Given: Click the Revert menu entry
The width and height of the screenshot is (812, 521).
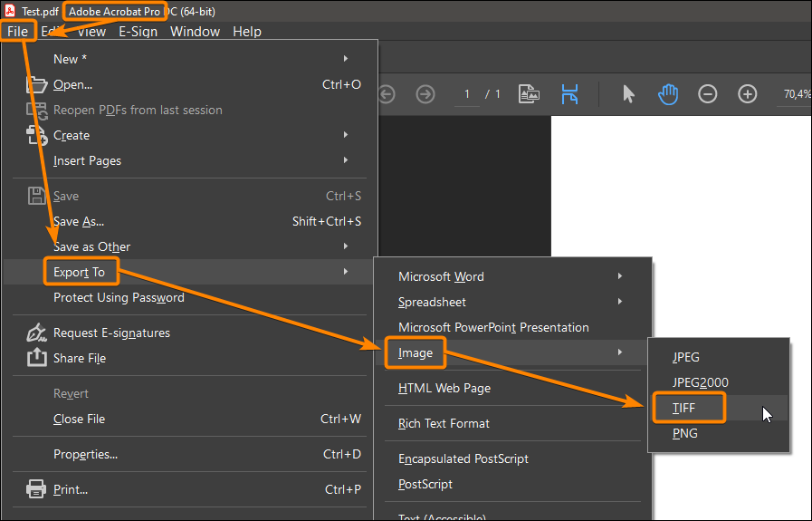Looking at the screenshot, I should (x=189, y=393).
